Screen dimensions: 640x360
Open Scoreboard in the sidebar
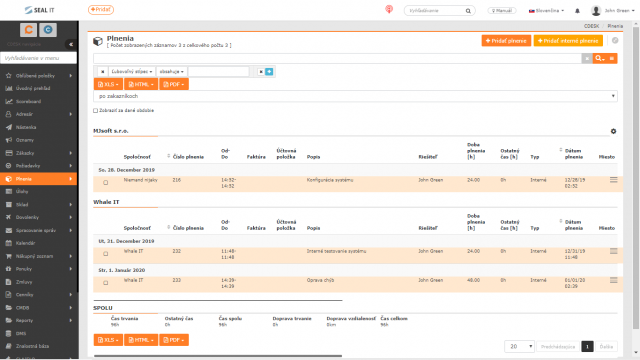28,101
